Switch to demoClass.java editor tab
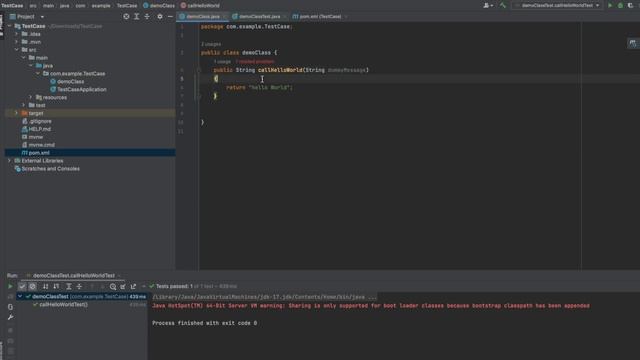Screen dimensions: 640x360 [203, 16]
